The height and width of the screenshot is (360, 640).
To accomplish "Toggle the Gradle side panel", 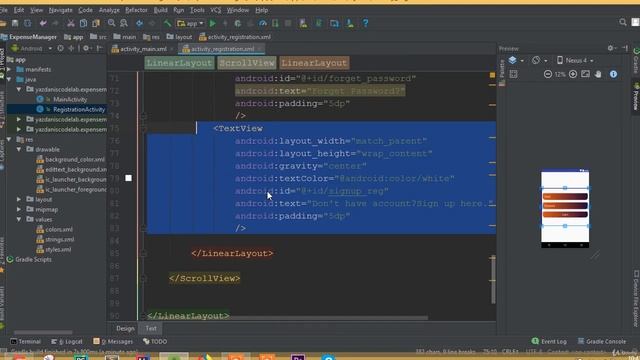I will point(636,60).
